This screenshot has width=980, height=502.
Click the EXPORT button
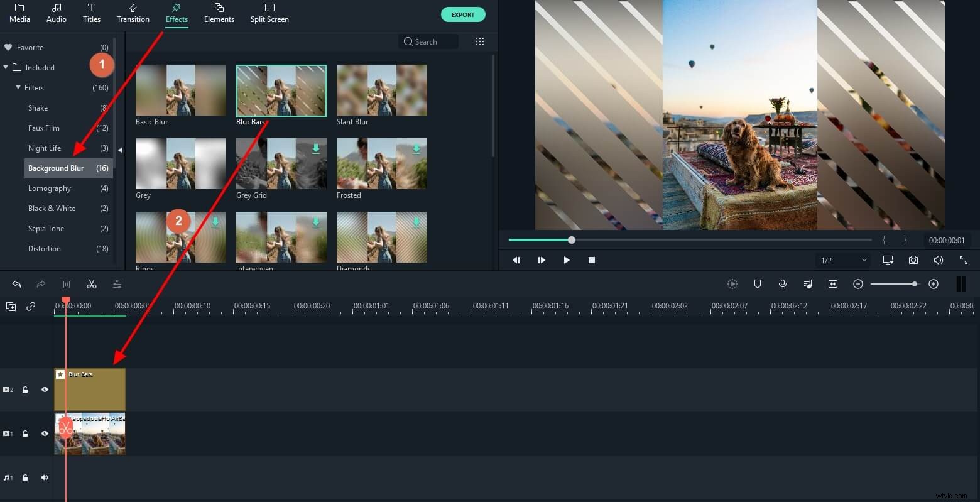point(463,14)
